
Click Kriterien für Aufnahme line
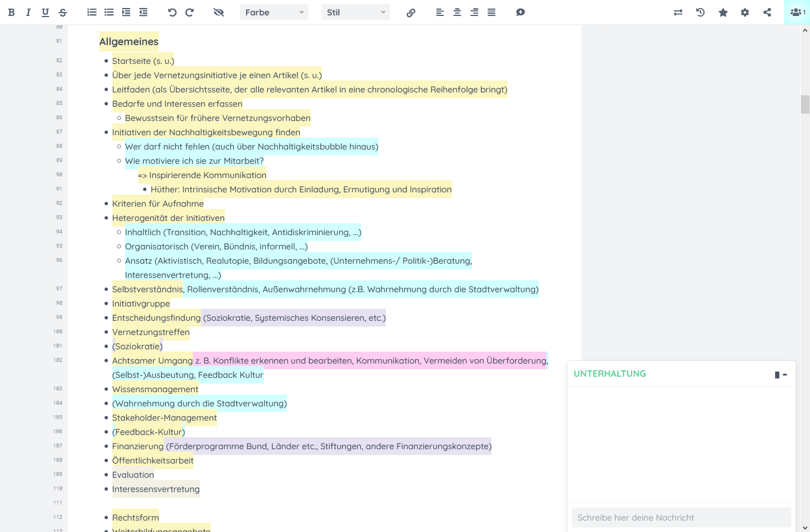pos(158,204)
